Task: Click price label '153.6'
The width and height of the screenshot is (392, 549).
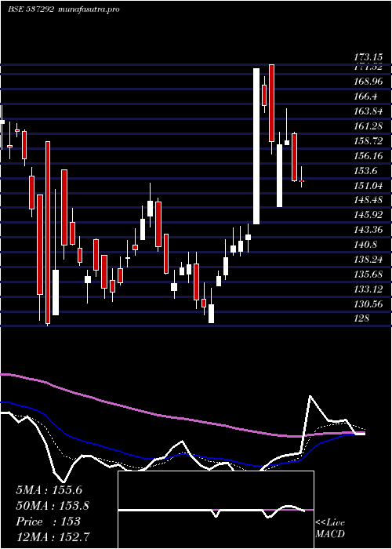Action: 366,171
